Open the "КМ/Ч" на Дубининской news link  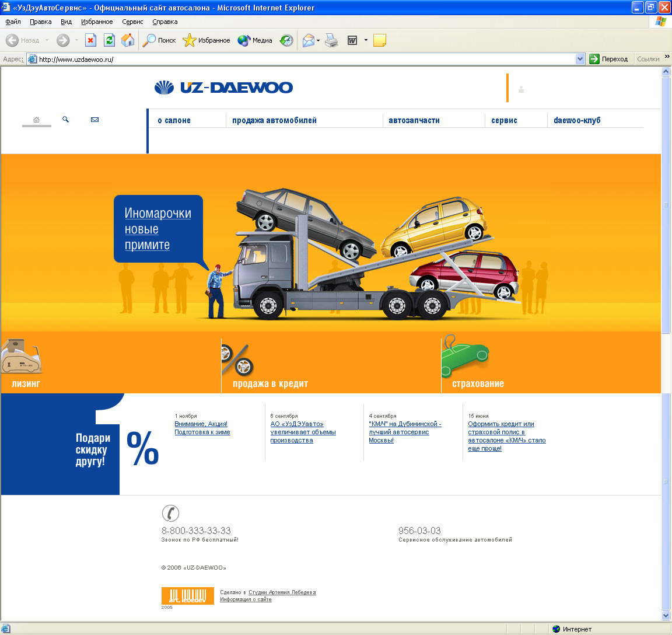405,432
